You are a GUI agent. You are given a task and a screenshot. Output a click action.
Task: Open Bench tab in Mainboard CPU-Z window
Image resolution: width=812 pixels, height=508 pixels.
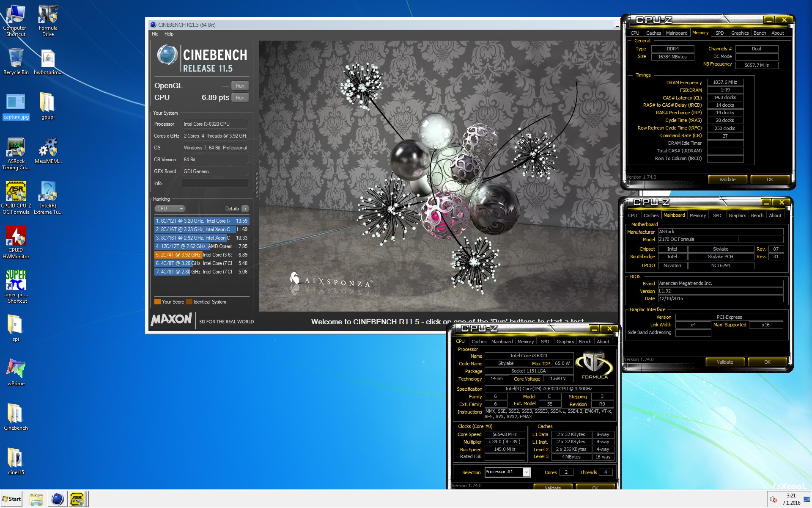coord(757,215)
